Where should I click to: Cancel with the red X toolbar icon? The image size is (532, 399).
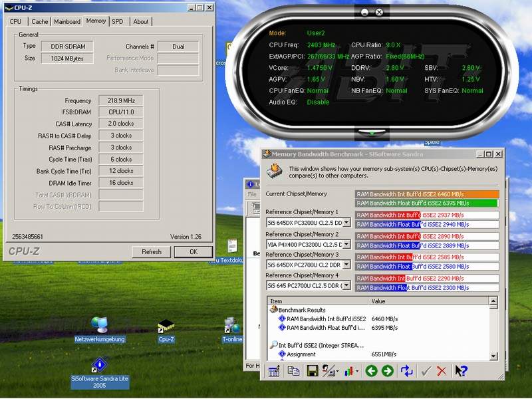pyautogui.click(x=442, y=371)
